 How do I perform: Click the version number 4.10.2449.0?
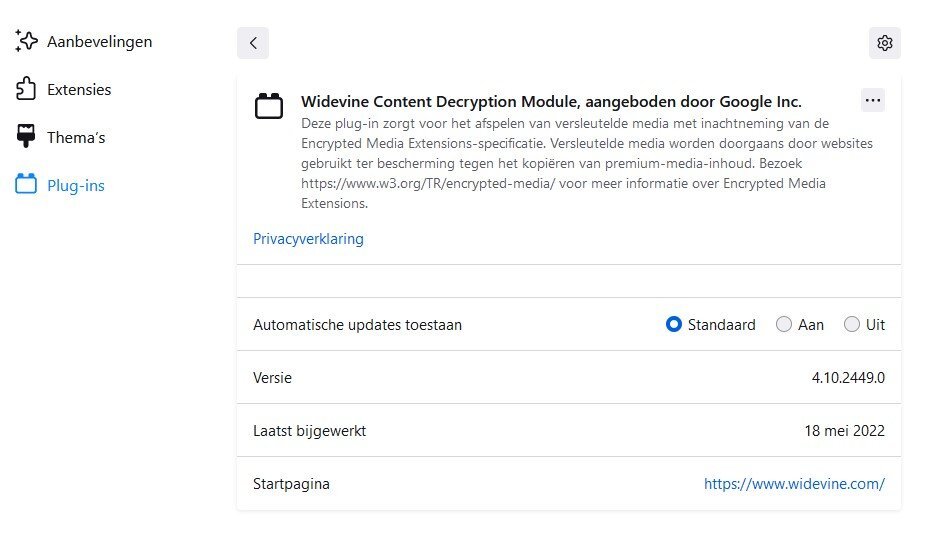(848, 378)
